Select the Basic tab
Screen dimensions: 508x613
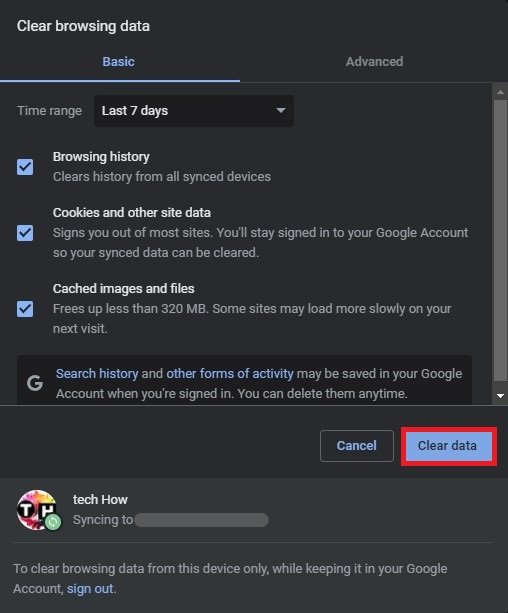[118, 62]
